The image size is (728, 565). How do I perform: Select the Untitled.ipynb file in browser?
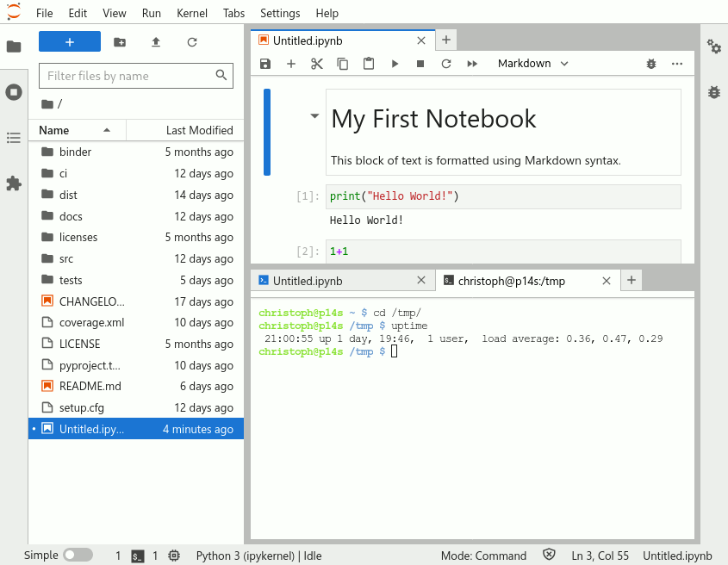click(136, 429)
